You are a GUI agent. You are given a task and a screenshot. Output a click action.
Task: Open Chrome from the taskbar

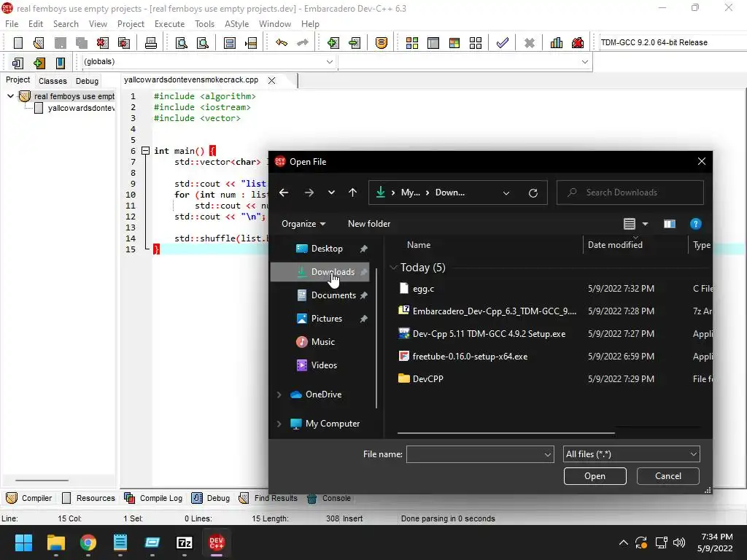[88, 542]
